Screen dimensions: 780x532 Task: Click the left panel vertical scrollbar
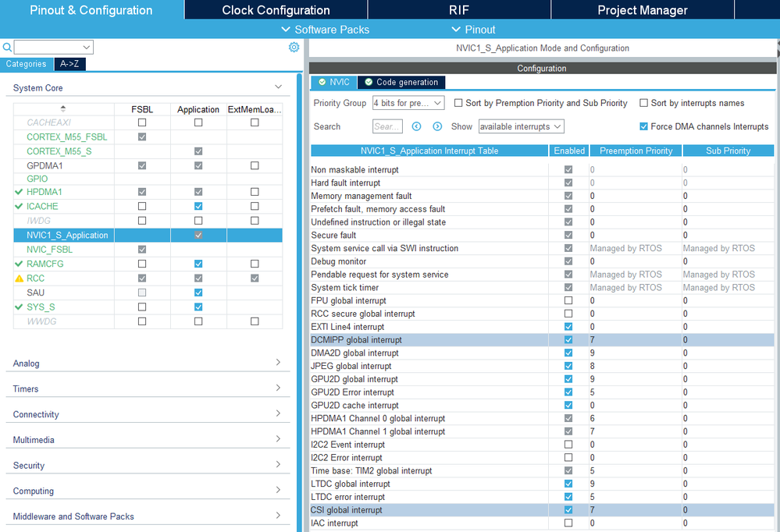(300, 303)
